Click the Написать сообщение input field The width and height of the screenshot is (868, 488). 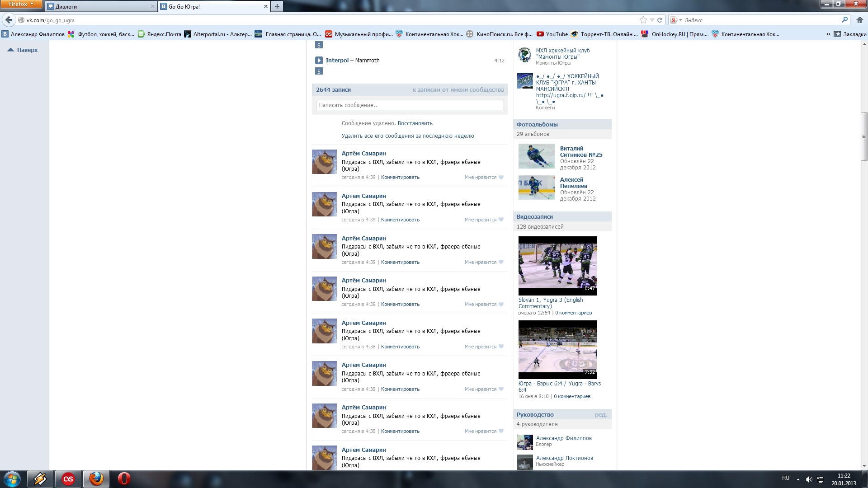409,105
